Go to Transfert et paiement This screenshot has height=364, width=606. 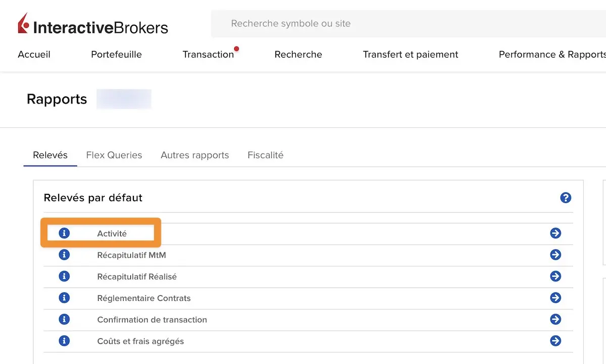click(x=411, y=55)
